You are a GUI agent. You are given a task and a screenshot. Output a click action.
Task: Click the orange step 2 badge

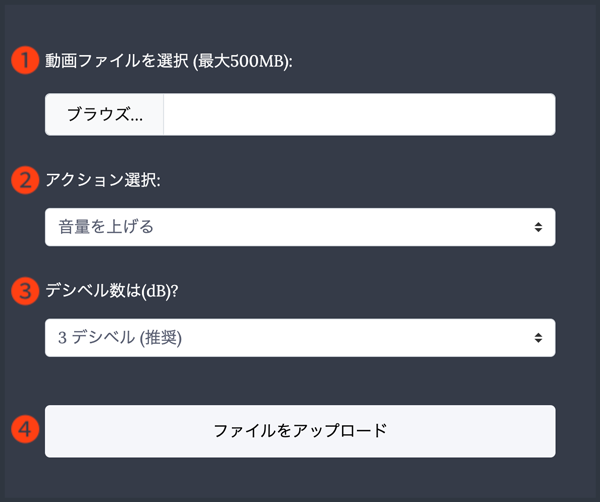coord(24,180)
